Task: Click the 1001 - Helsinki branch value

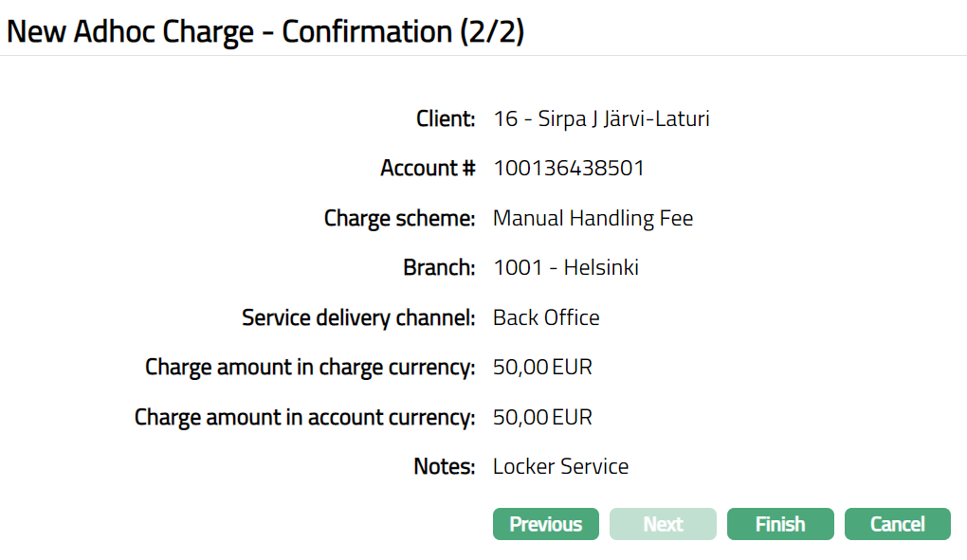Action: (x=566, y=267)
